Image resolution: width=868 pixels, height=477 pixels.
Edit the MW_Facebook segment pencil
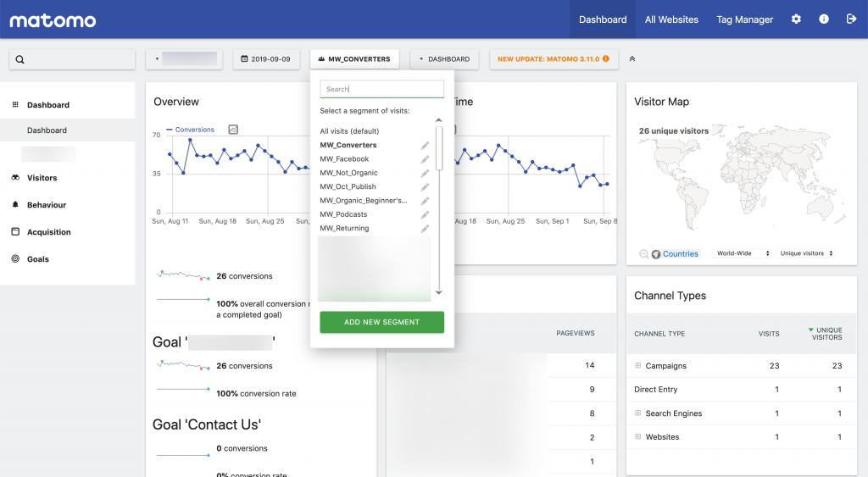tap(425, 159)
